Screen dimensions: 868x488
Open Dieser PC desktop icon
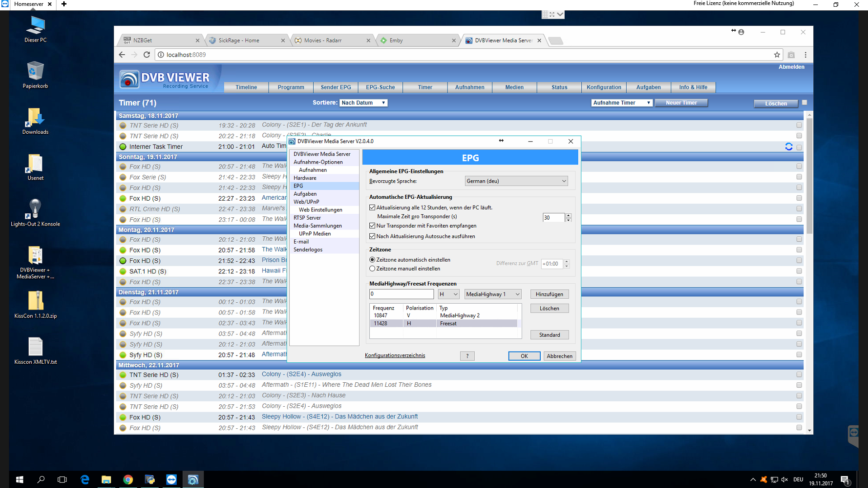coord(35,29)
